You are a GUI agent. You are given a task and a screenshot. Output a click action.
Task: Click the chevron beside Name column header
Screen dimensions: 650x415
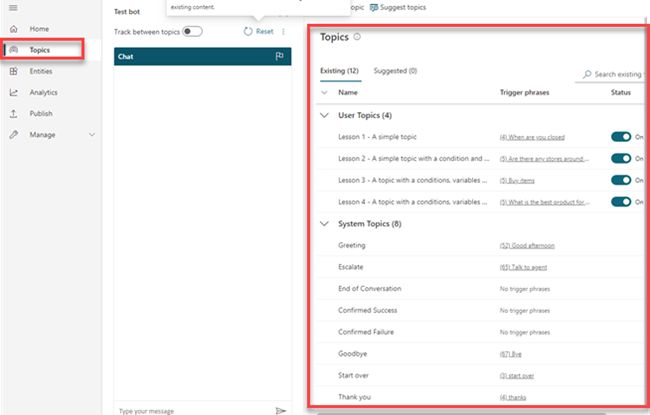[325, 92]
